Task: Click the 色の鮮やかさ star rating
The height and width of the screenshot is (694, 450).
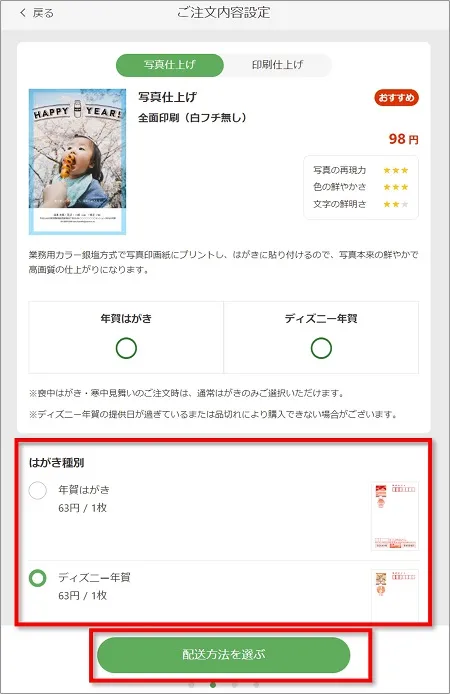Action: [x=396, y=187]
